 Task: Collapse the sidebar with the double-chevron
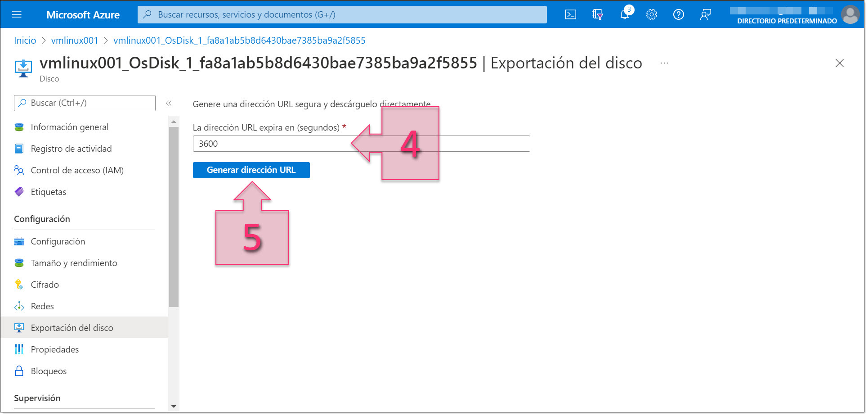click(170, 103)
